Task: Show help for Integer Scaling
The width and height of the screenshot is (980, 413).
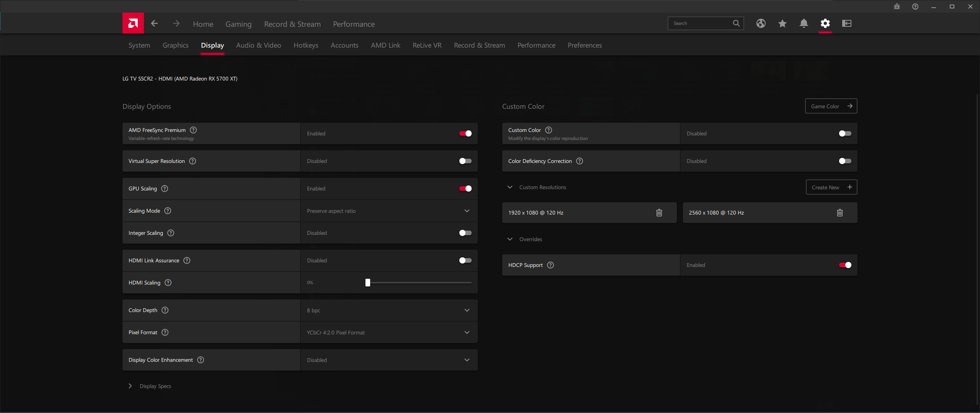Action: [171, 233]
